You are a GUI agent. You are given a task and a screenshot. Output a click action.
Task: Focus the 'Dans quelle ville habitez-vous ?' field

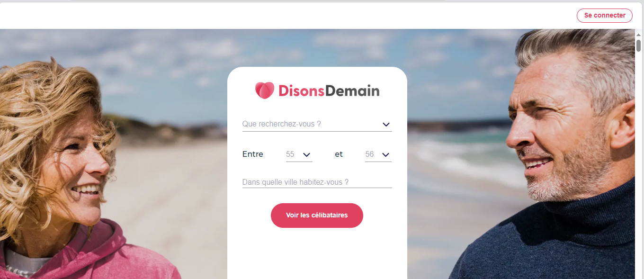point(317,182)
